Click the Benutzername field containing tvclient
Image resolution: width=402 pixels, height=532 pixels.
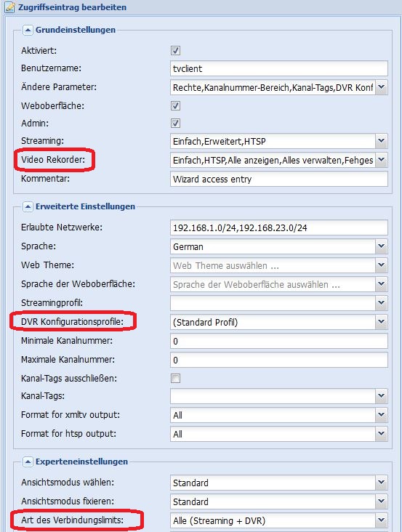(x=279, y=68)
